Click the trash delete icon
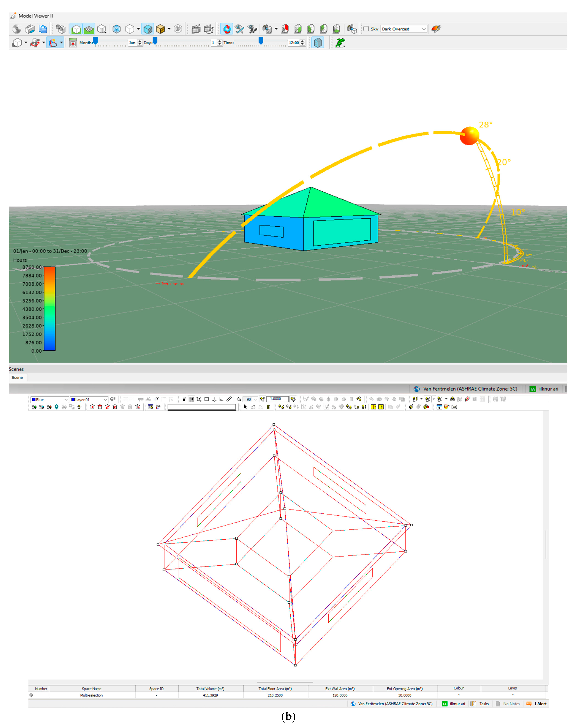This screenshot has height=728, width=575. tap(268, 407)
